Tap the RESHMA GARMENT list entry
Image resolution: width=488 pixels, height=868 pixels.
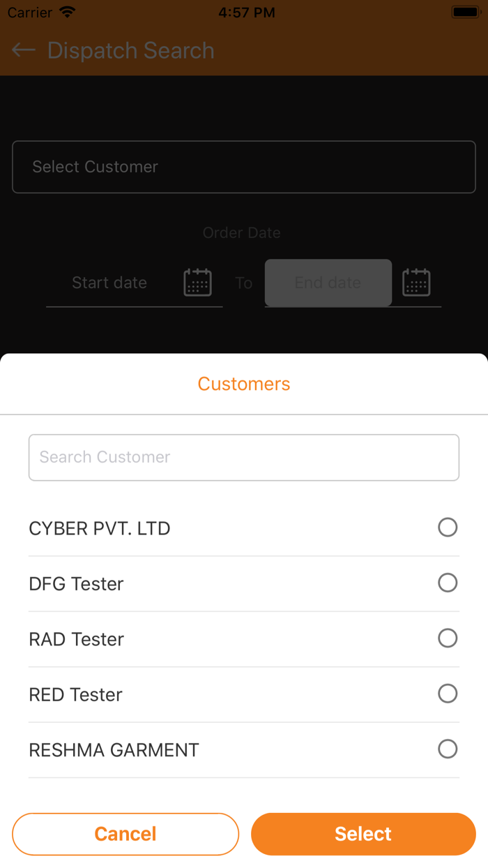coord(114,750)
